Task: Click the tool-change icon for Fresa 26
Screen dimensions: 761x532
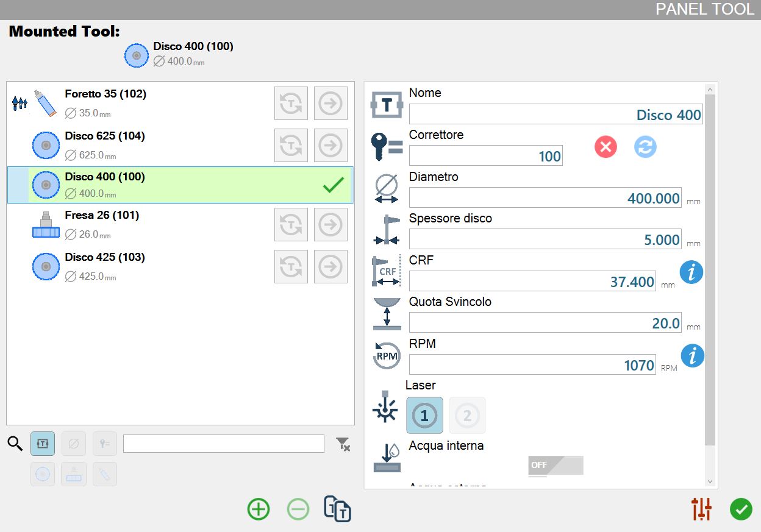Action: pos(291,224)
